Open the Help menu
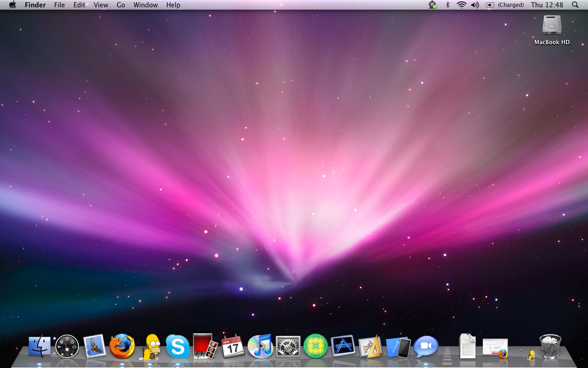This screenshot has height=368, width=588. click(173, 5)
